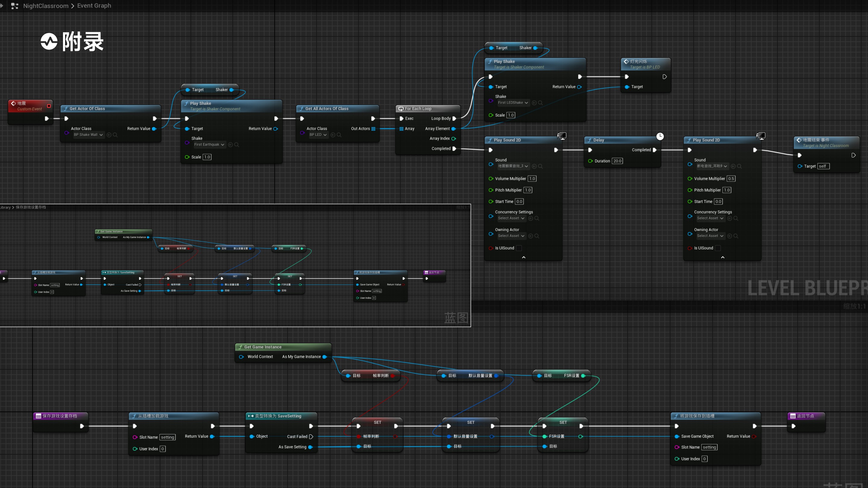The image size is (868, 488).
Task: Open the Sound asset dropdown on the Volume 0.5 node
Action: (712, 166)
